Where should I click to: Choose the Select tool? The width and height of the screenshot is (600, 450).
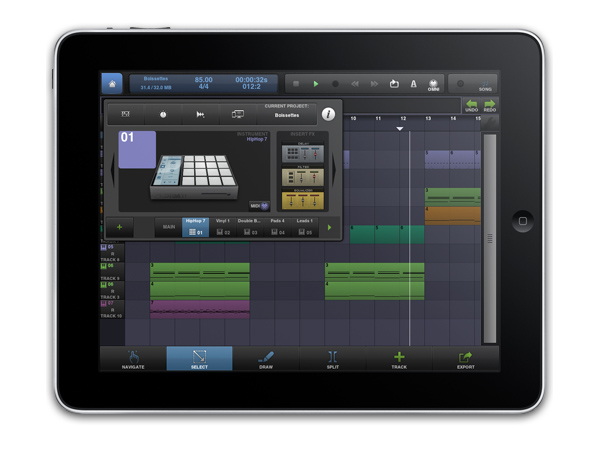click(199, 359)
